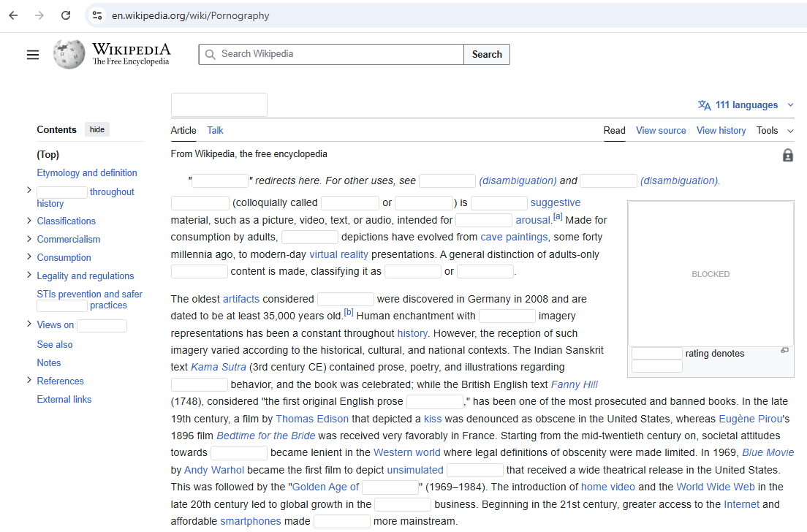
Task: Follow the Kama Sutra link
Action: (218, 367)
